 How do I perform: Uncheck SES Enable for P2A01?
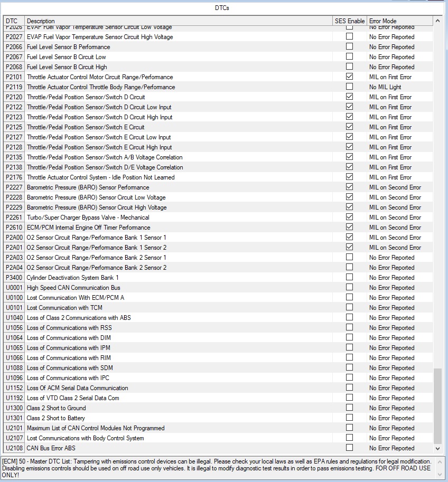(x=349, y=247)
